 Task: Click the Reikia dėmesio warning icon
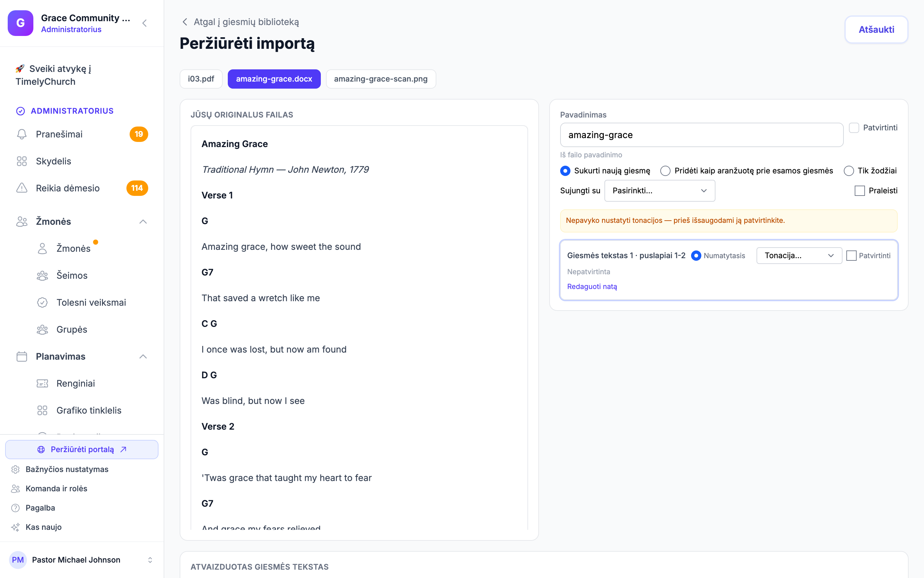(x=22, y=188)
